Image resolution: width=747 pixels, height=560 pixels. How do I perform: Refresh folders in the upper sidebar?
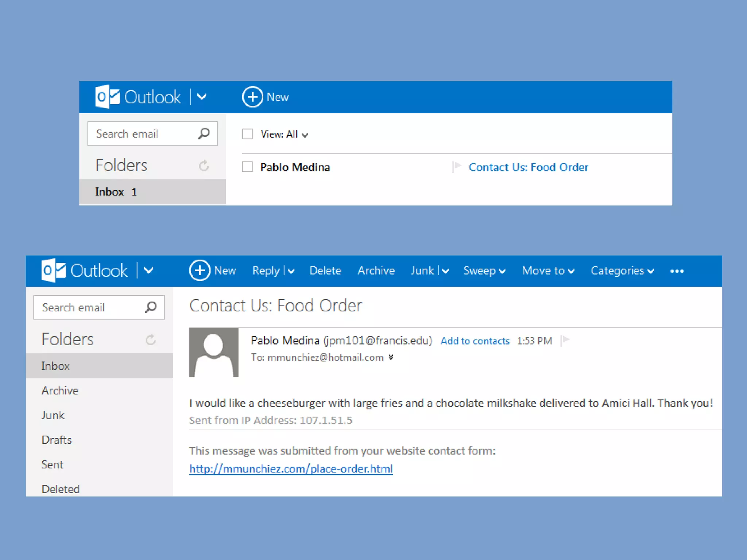click(204, 166)
